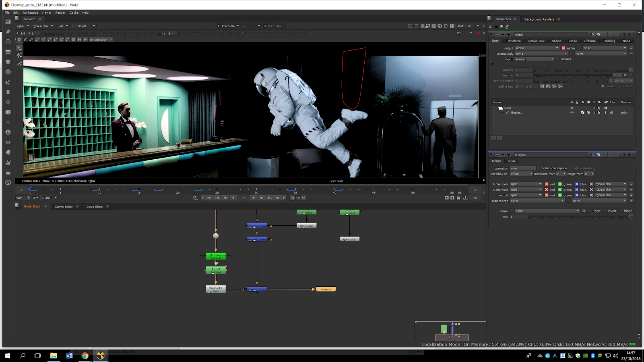Toggle the replace checkbox in Roto3

pos(557,59)
